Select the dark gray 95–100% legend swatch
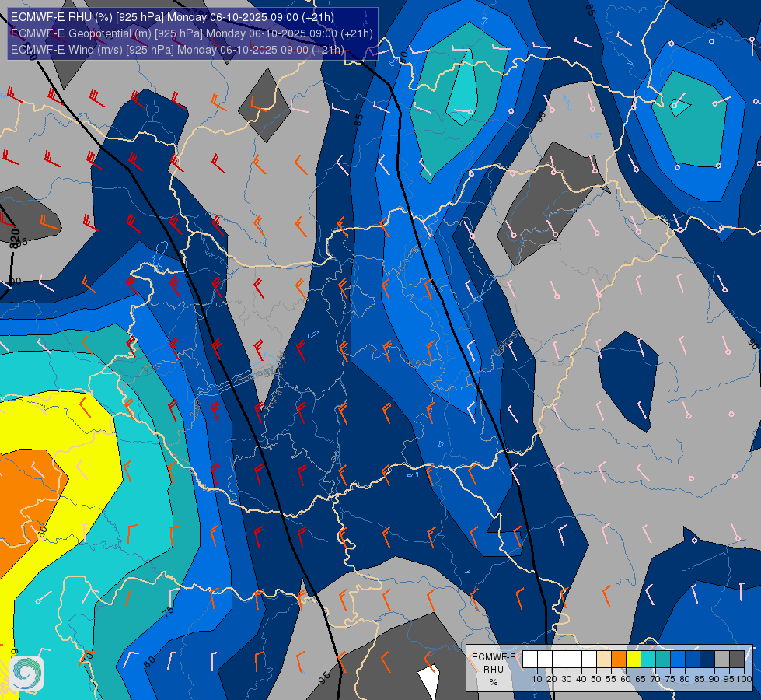Image resolution: width=761 pixels, height=700 pixels. 737,660
